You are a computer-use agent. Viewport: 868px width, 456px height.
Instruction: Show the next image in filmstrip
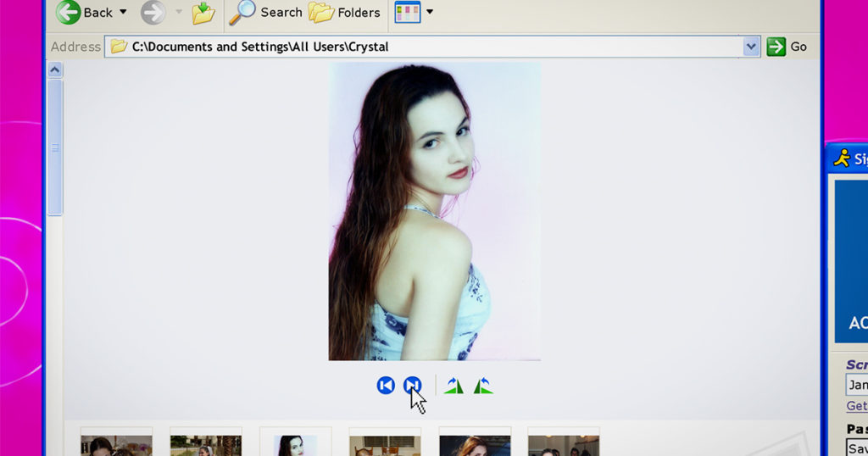(413, 385)
